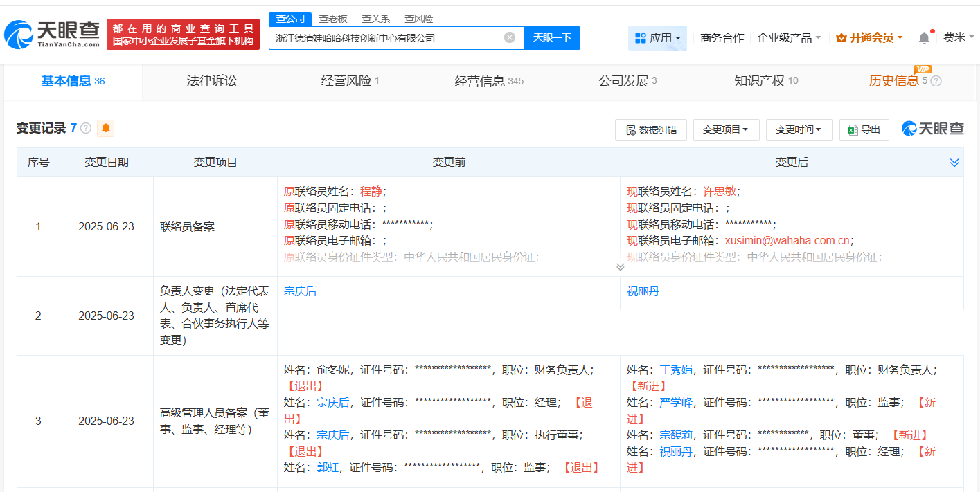Screen dimensions: 980x492
Task: Click the help question mark beside 变更记录 7
Action: click(x=86, y=127)
